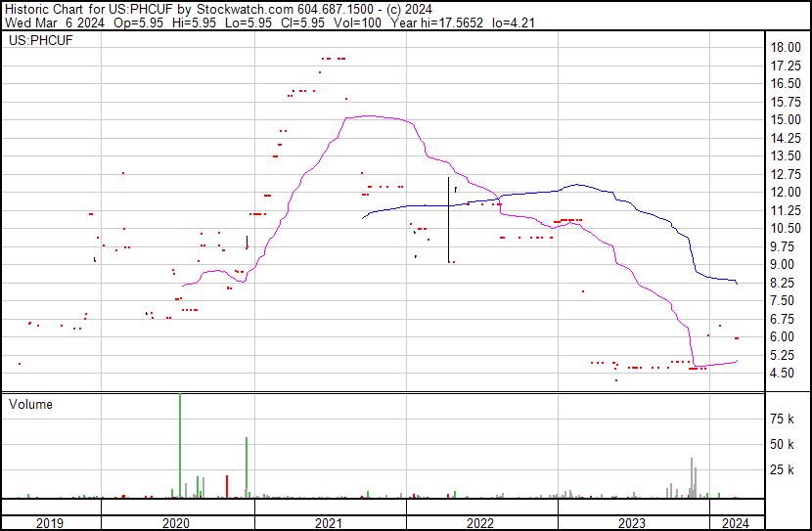Click the 2022 year label on timeline
The width and height of the screenshot is (812, 531).
pyautogui.click(x=480, y=523)
